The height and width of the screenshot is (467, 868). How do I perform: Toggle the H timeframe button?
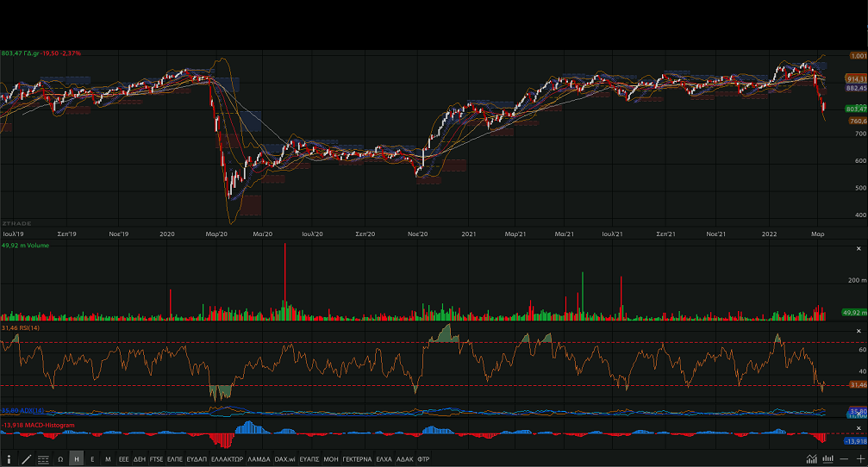tap(77, 459)
